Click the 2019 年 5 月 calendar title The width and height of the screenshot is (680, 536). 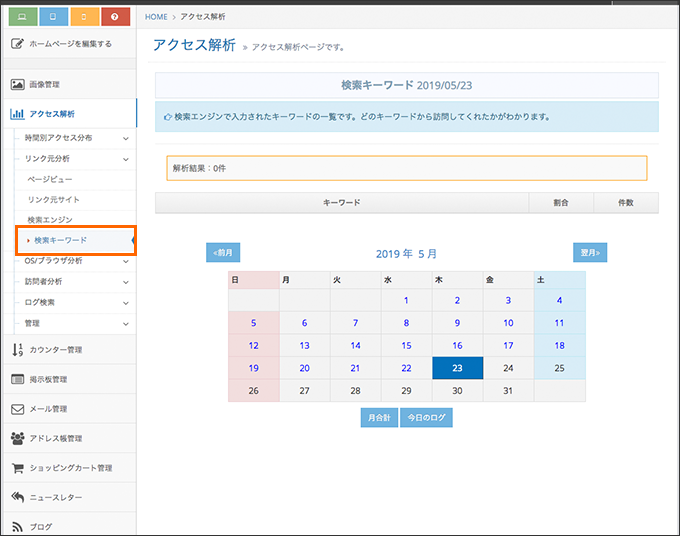[406, 254]
